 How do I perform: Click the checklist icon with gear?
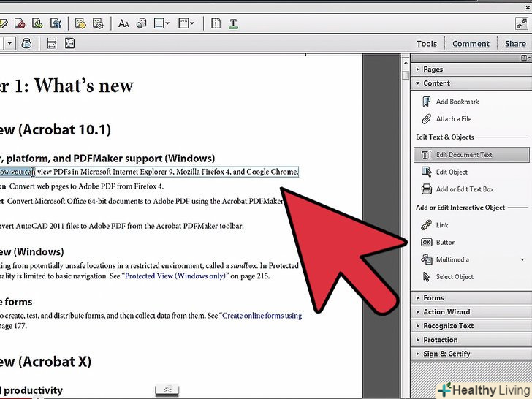(x=98, y=23)
